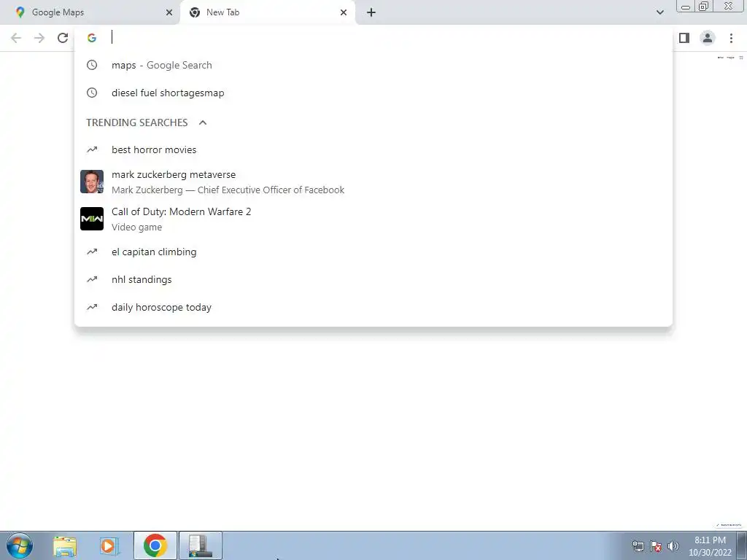Click the Show desktop strip

742,545
